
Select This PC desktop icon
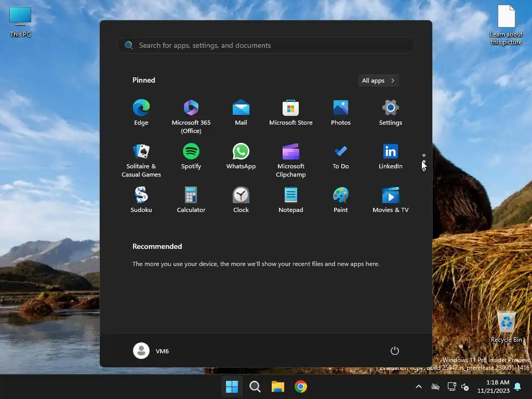[20, 22]
